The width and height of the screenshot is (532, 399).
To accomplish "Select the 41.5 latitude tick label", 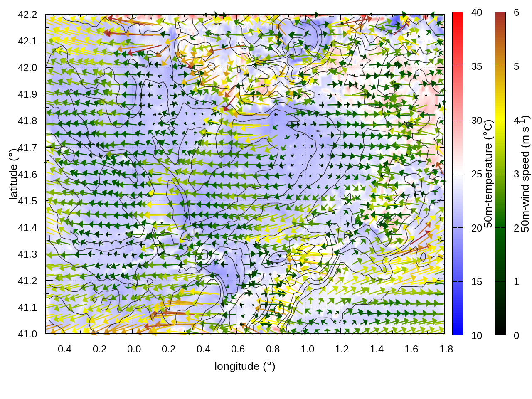I will tap(27, 201).
